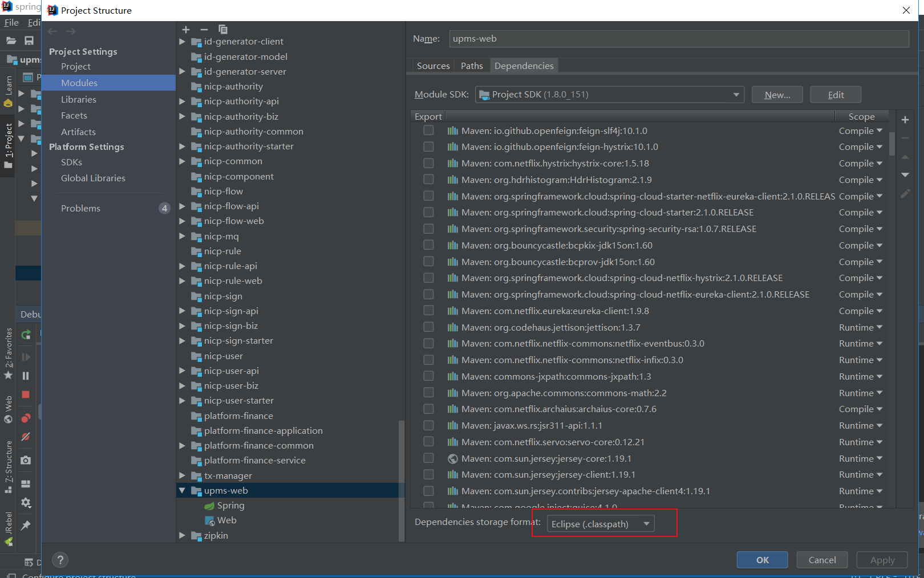Open the Module SDK dropdown
Image resolution: width=924 pixels, height=578 pixels.
[x=610, y=95]
